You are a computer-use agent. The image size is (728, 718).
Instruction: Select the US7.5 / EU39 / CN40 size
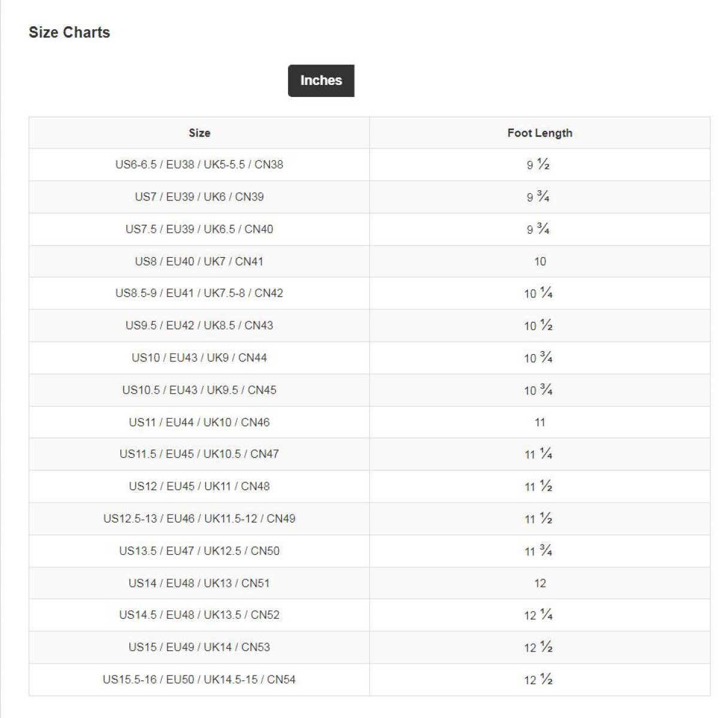tap(199, 229)
